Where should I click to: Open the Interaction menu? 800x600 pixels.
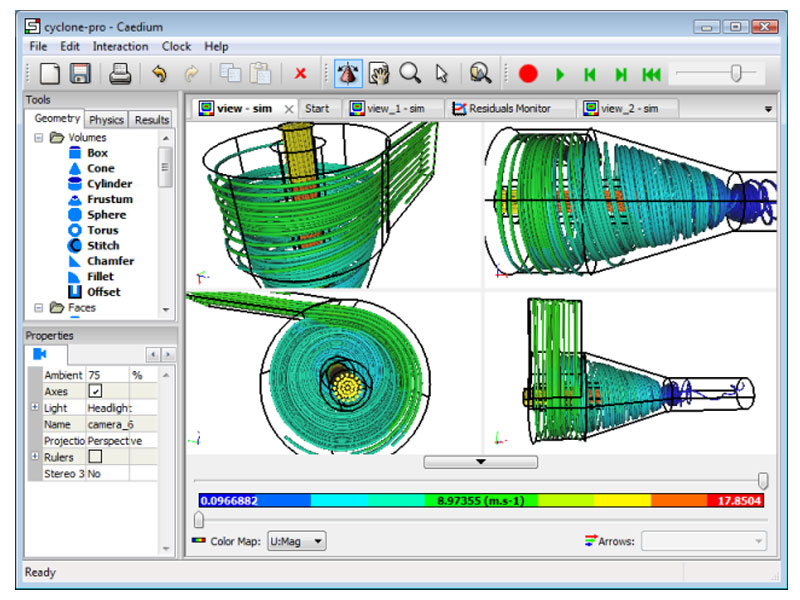tap(120, 46)
